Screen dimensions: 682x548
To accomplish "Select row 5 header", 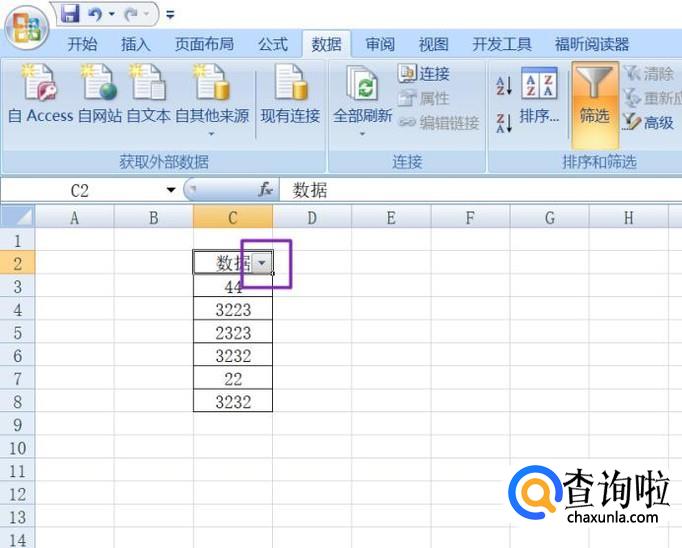I will coord(17,333).
